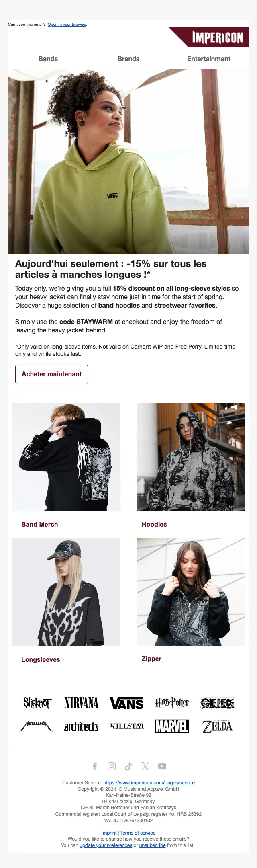This screenshot has height=868, width=257.
Task: Open the X social icon
Action: pyautogui.click(x=145, y=766)
